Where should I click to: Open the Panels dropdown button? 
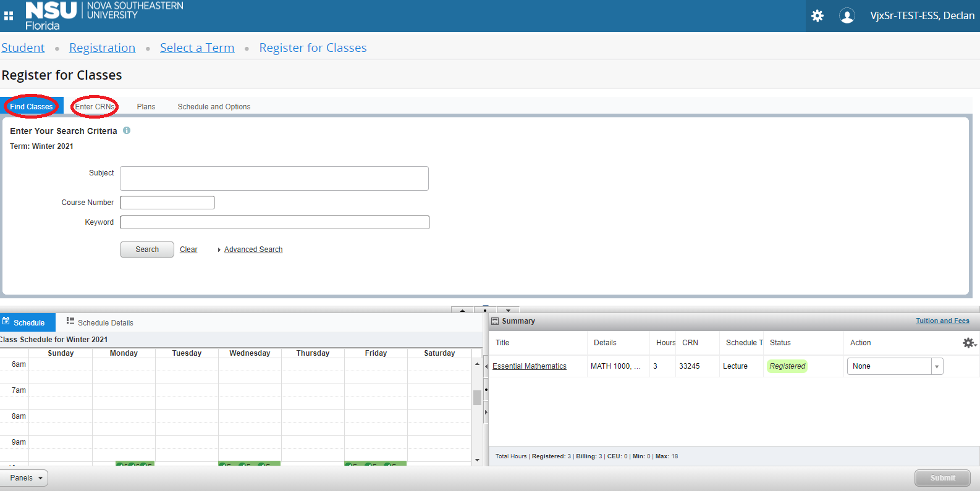(24, 478)
